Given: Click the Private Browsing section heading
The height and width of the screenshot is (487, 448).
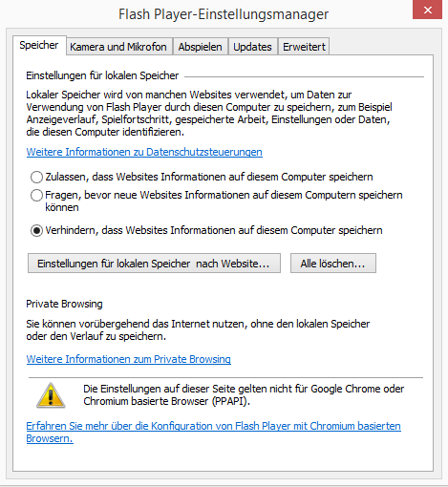Looking at the screenshot, I should 64,304.
